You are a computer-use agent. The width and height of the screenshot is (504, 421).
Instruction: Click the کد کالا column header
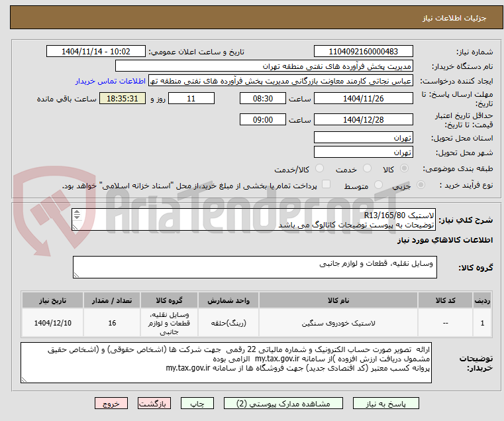tap(445, 300)
